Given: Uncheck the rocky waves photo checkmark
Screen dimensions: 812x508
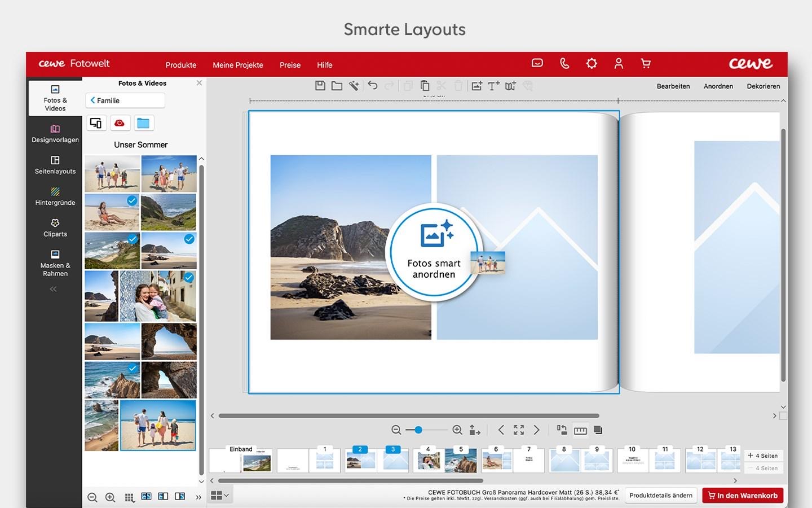Looking at the screenshot, I should [x=133, y=369].
